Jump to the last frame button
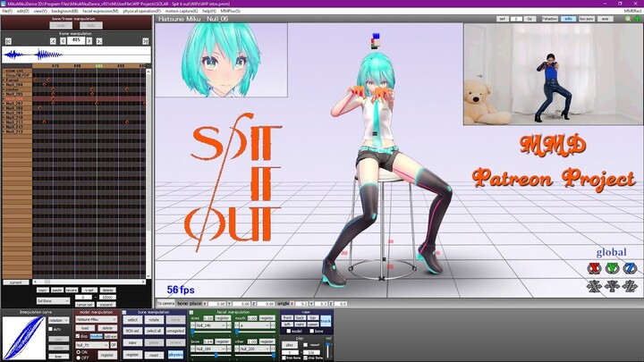The height and width of the screenshot is (362, 644). tap(145, 41)
